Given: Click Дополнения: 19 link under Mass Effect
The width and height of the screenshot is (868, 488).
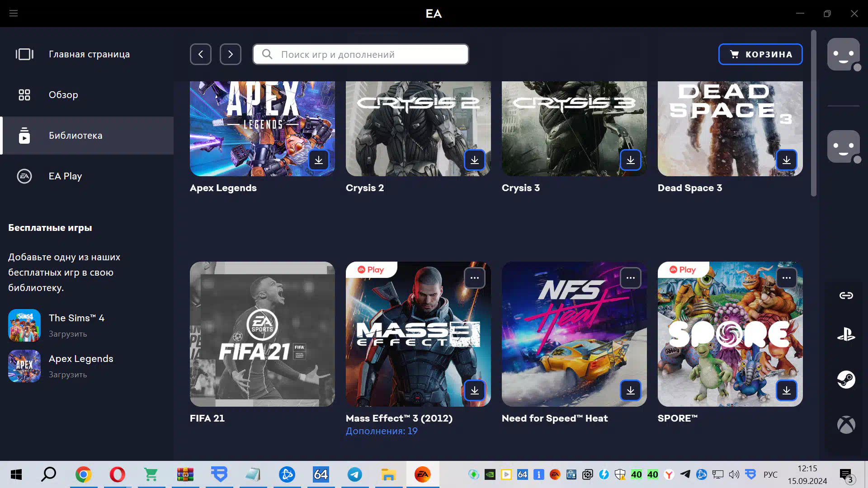Looking at the screenshot, I should coord(382,431).
